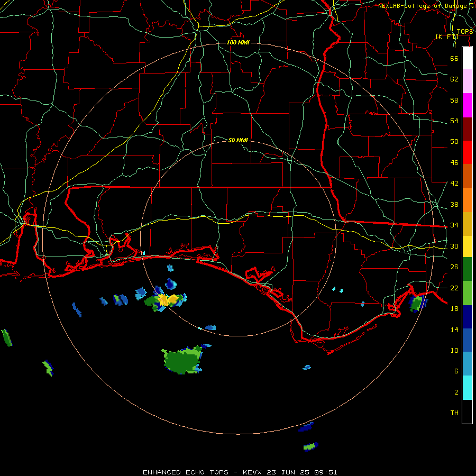Click the "2" legend value
Image resolution: width=476 pixels, height=476 pixels.
(x=456, y=392)
